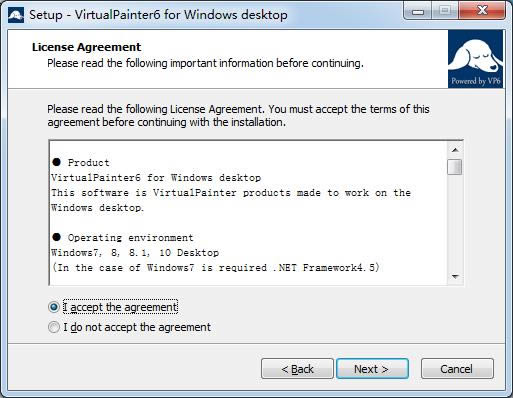
Task: Close the VirtualPainter6 setup window
Action: [482, 11]
